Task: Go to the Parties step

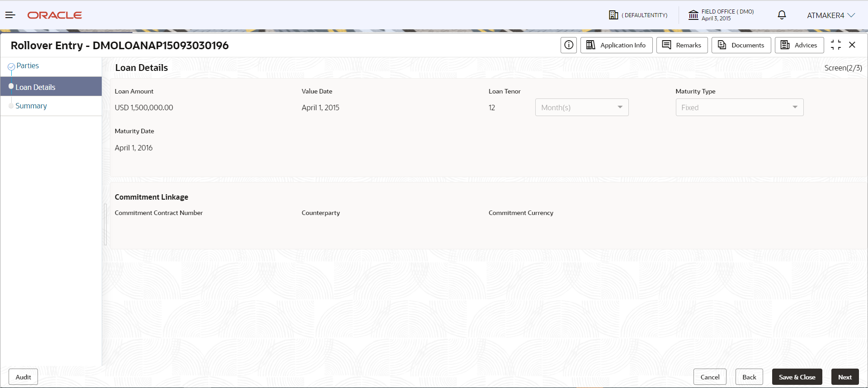Action: pos(28,65)
